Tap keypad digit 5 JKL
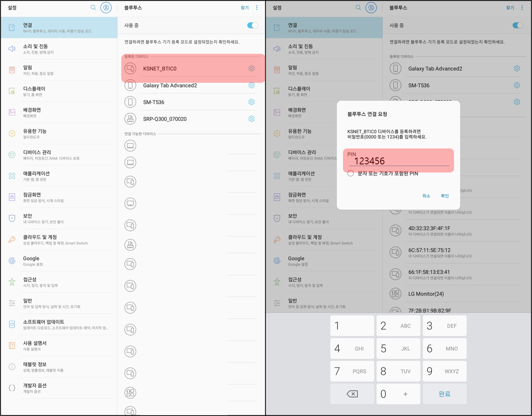This screenshot has width=532, height=416. point(398,349)
